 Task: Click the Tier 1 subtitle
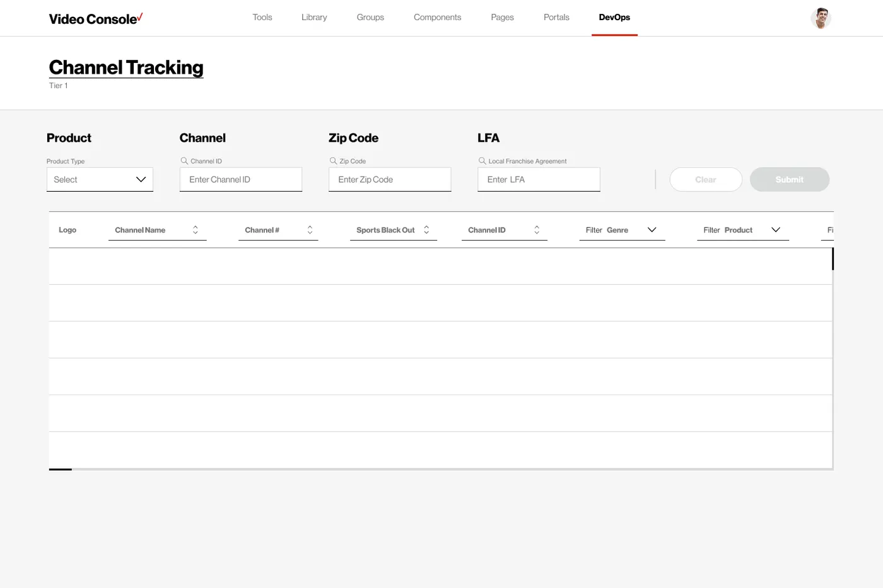(59, 86)
